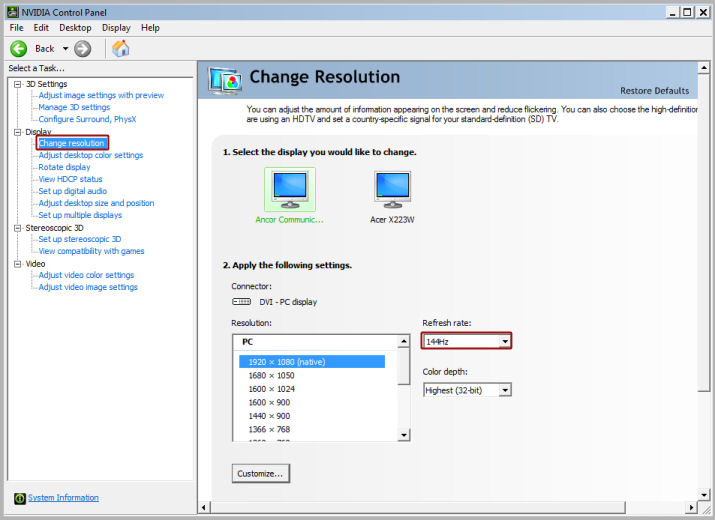Select the Acer X223W monitor icon
This screenshot has width=715, height=520.
[x=392, y=190]
